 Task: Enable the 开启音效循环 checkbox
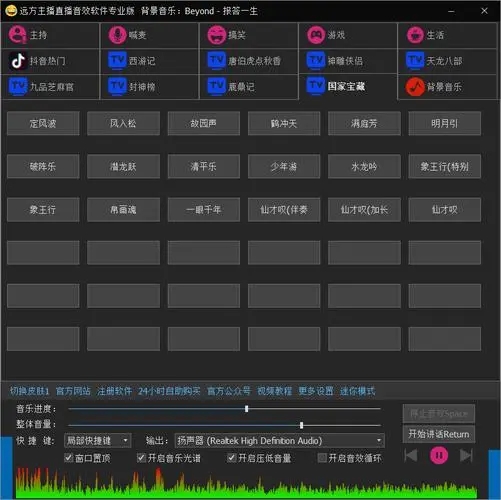322,458
